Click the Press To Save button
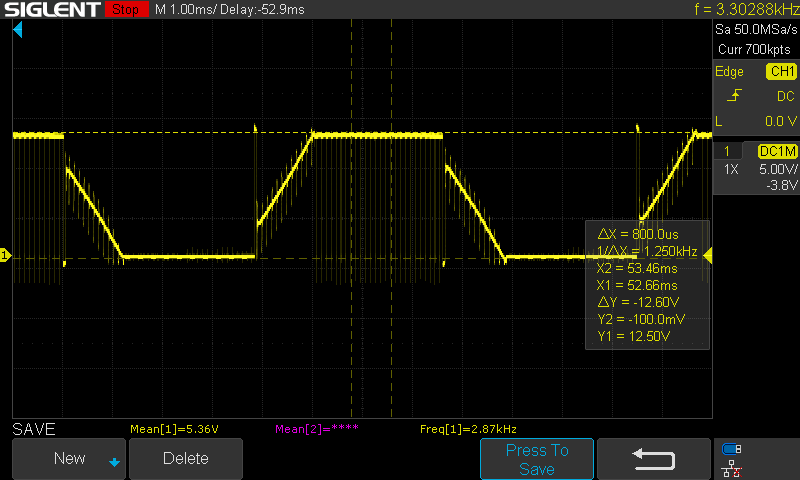Image resolution: width=800 pixels, height=480 pixels. (x=537, y=459)
